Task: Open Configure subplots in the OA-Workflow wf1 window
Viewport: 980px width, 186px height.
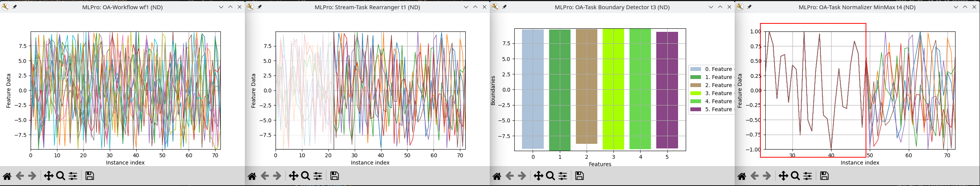Action: [x=73, y=176]
